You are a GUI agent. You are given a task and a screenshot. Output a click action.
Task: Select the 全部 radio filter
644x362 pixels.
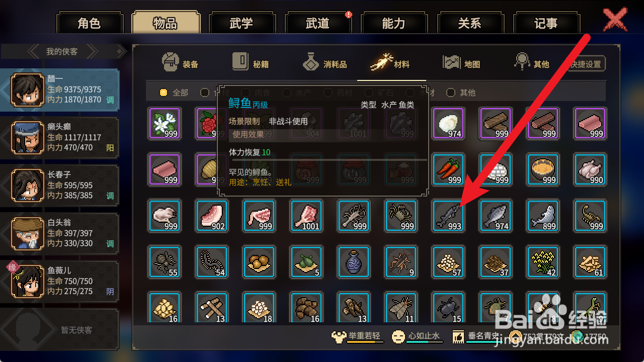[x=174, y=93]
